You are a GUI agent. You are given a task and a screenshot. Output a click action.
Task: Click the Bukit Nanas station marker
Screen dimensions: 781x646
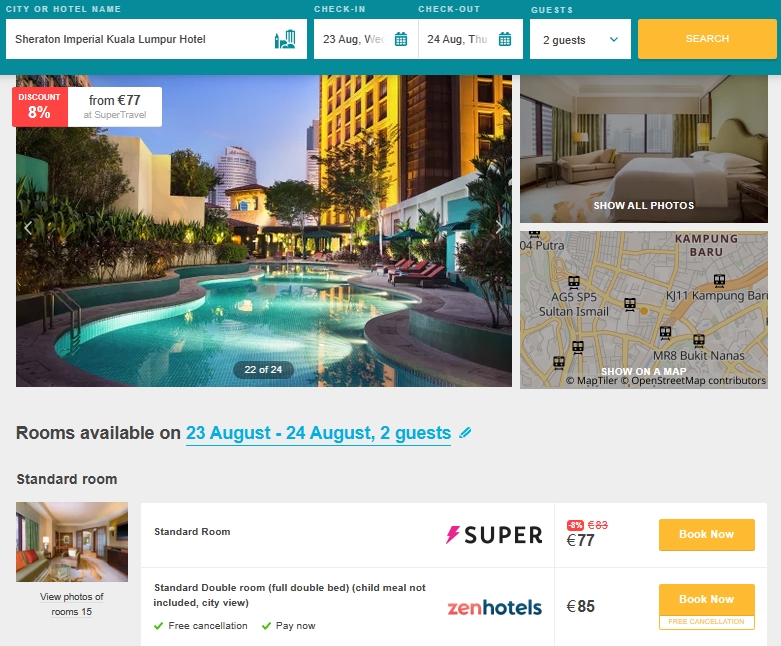click(699, 340)
